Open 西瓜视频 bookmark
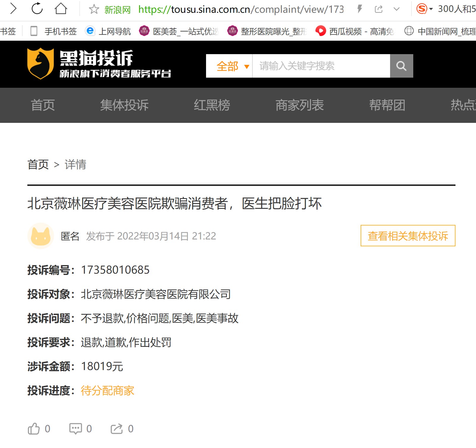476x448 pixels. coord(355,31)
